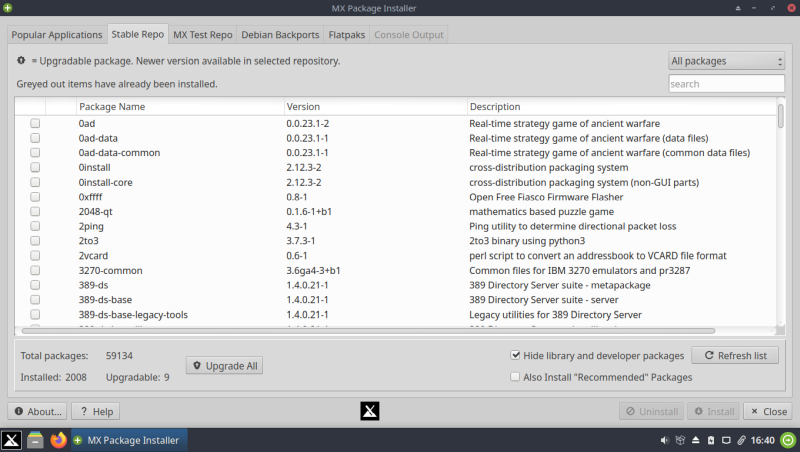800x452 pixels.
Task: Mark the 2ping package checkbox
Action: click(35, 226)
